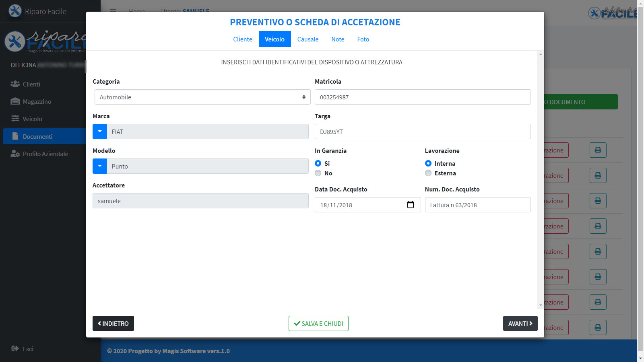The height and width of the screenshot is (362, 644).
Task: Click the checkmark icon on Salva e Chiudi
Action: [x=297, y=323]
